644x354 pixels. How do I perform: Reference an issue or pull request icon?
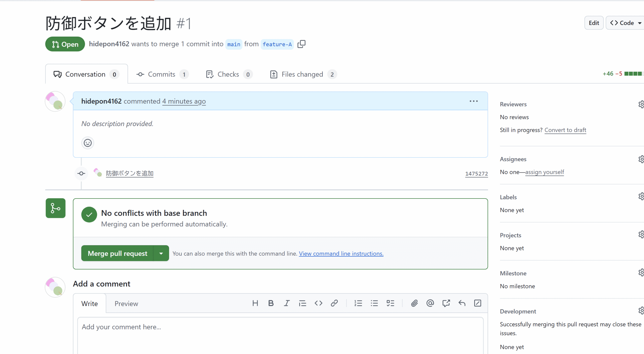446,303
